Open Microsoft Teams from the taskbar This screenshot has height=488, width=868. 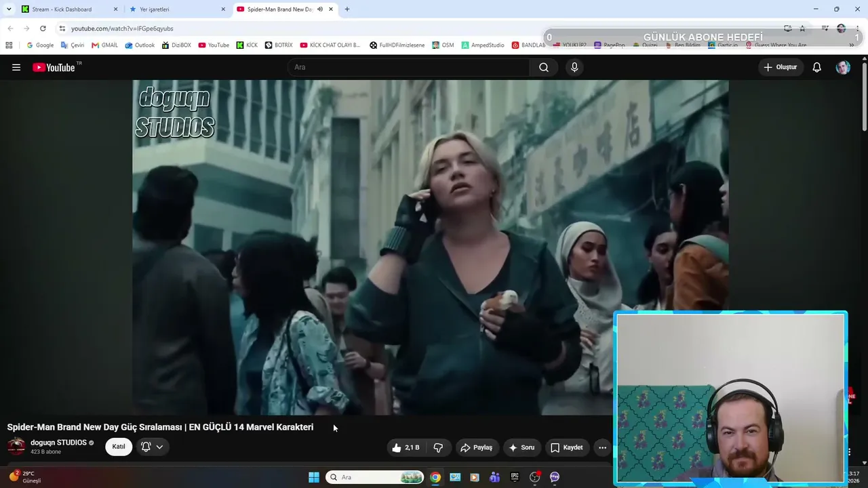click(495, 477)
